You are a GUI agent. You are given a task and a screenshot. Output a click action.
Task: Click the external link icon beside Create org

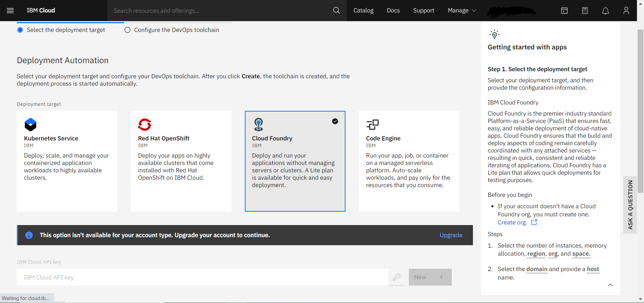[534, 222]
